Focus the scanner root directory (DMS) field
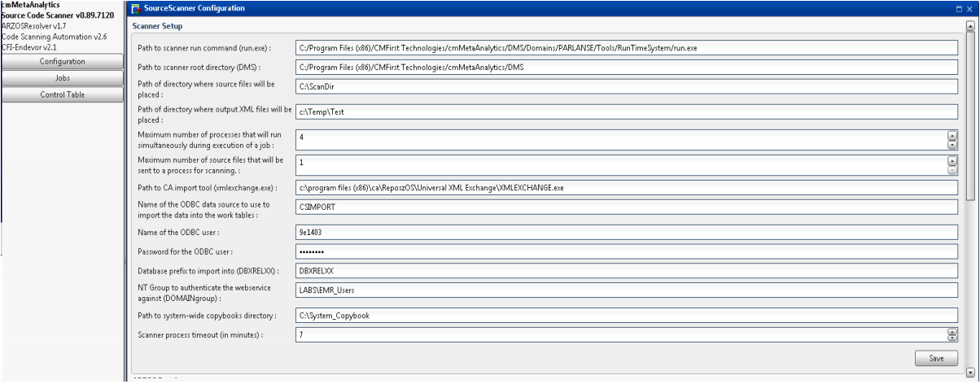 [x=626, y=67]
